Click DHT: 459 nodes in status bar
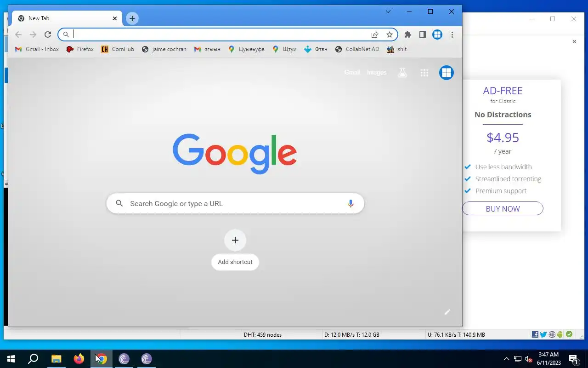 click(263, 335)
